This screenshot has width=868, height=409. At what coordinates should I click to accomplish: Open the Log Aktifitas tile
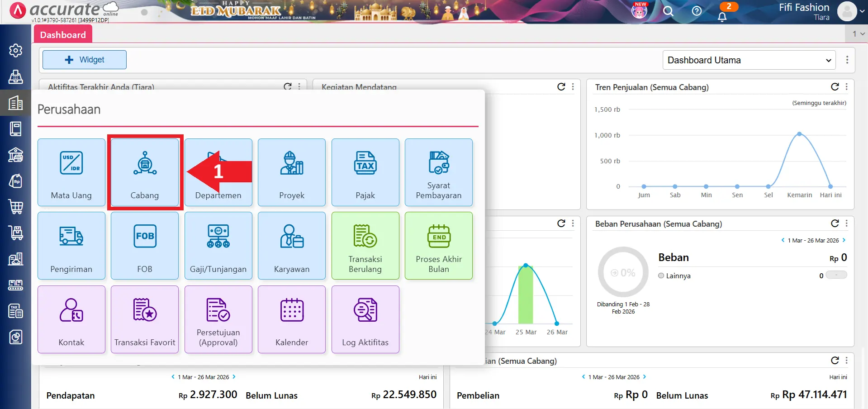pyautogui.click(x=365, y=319)
